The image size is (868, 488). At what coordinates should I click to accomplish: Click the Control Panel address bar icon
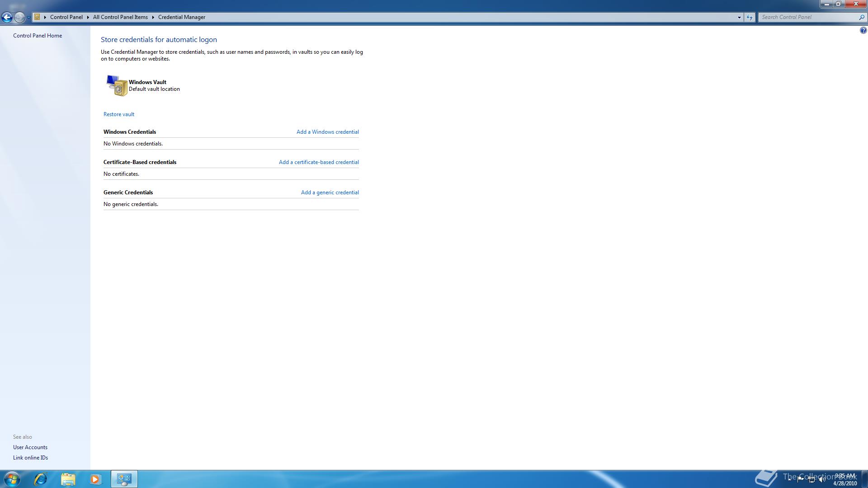coord(38,17)
